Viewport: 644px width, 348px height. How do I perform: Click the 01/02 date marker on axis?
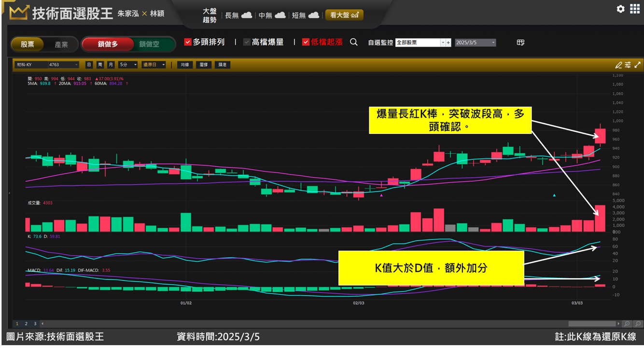[x=186, y=303]
